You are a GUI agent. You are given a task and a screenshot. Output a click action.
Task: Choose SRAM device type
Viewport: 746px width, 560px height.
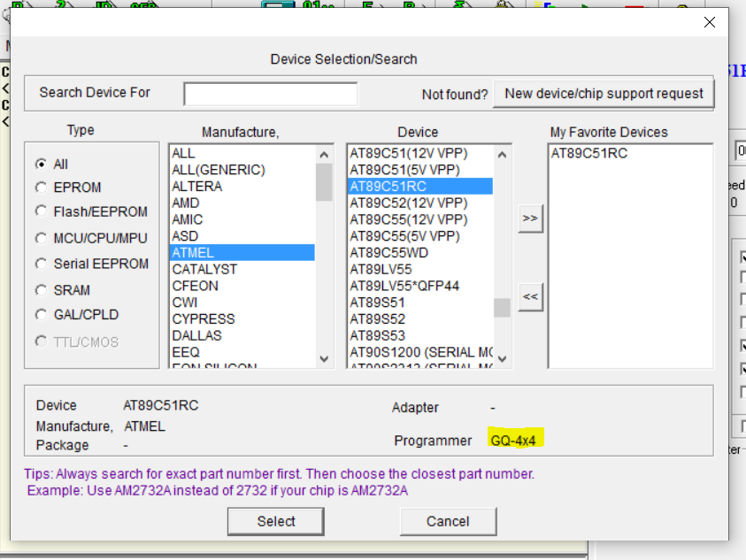41,290
